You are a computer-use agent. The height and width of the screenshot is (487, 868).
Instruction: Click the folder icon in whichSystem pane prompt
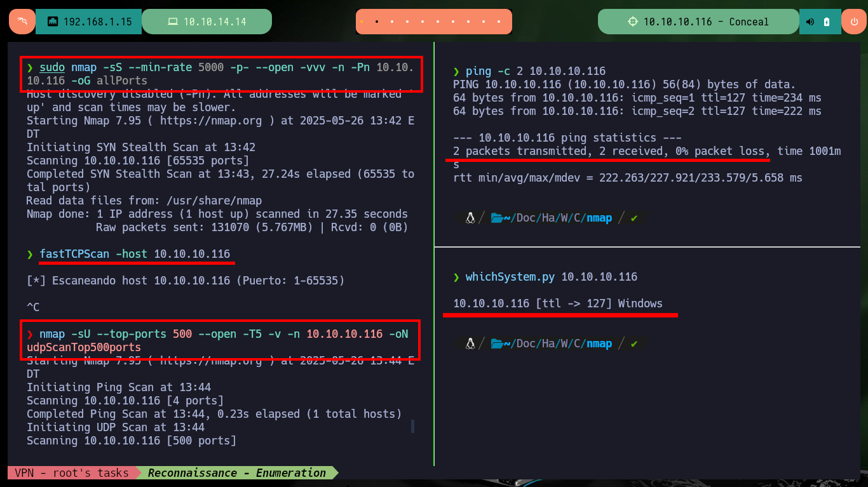tap(497, 344)
